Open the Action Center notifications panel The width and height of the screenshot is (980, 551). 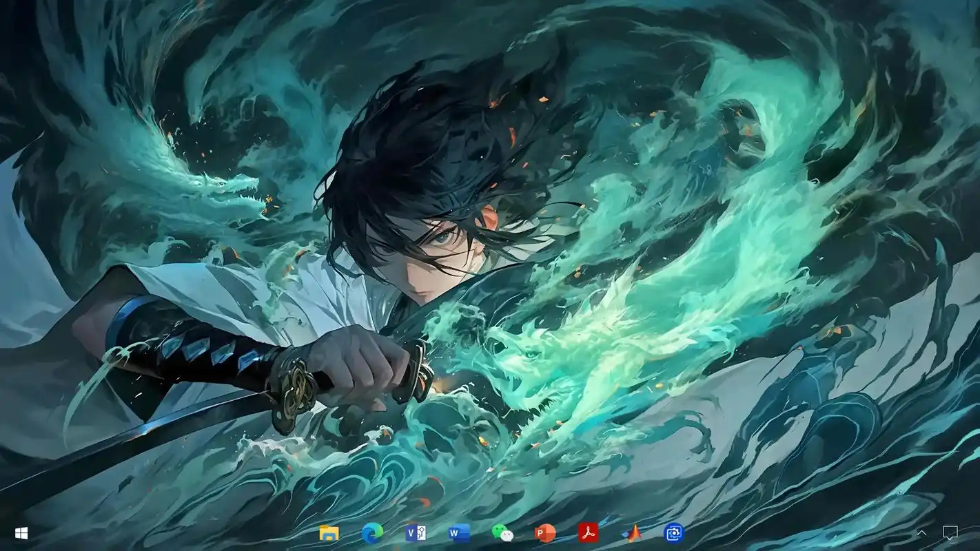click(950, 533)
